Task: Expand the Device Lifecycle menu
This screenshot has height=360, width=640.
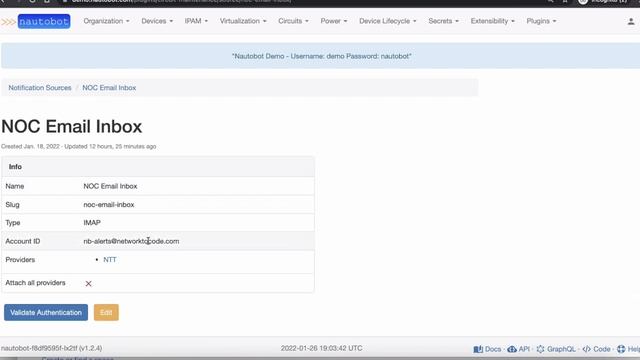Action: coord(387,21)
